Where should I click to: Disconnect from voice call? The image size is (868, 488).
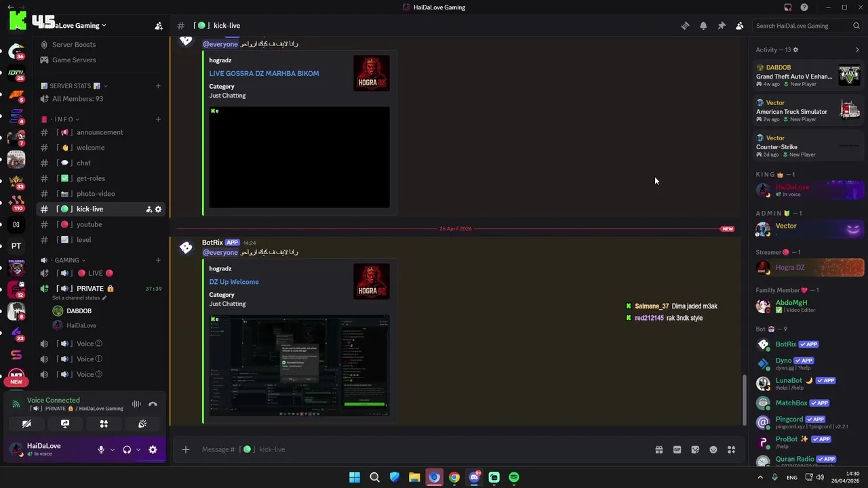tap(153, 405)
